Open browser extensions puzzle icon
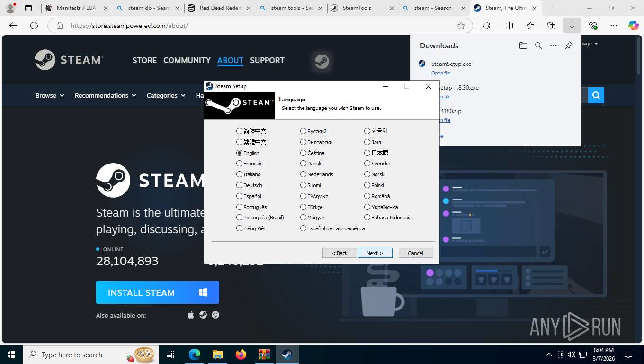The width and height of the screenshot is (644, 364). tap(486, 26)
